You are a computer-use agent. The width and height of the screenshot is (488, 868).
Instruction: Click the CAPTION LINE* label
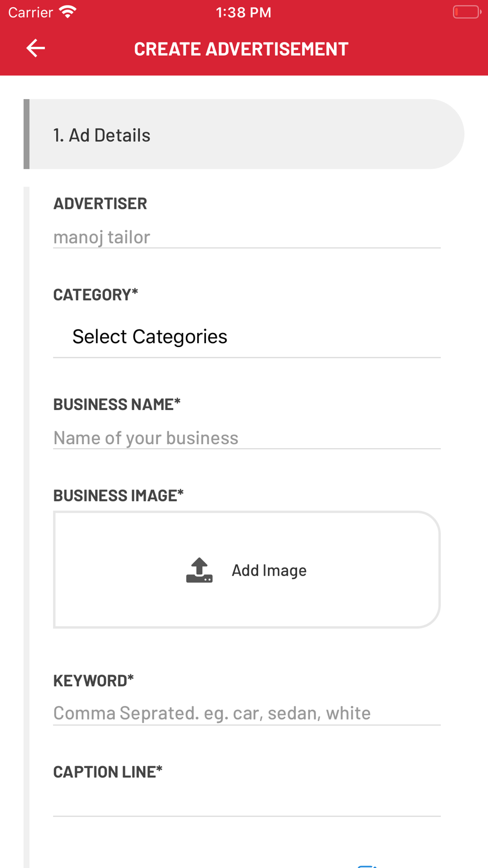108,771
